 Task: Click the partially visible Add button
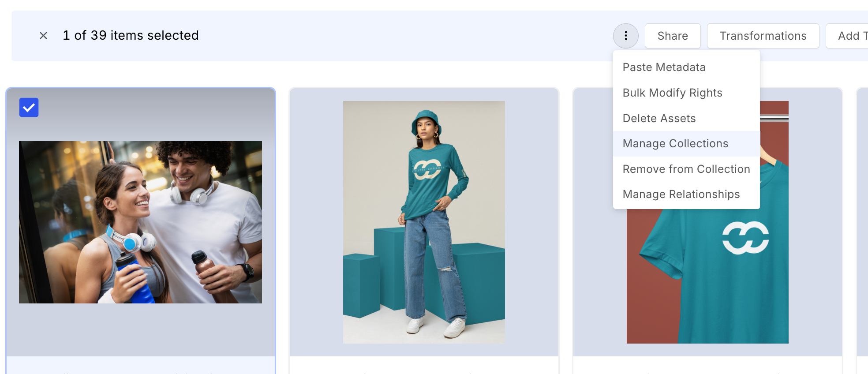848,36
